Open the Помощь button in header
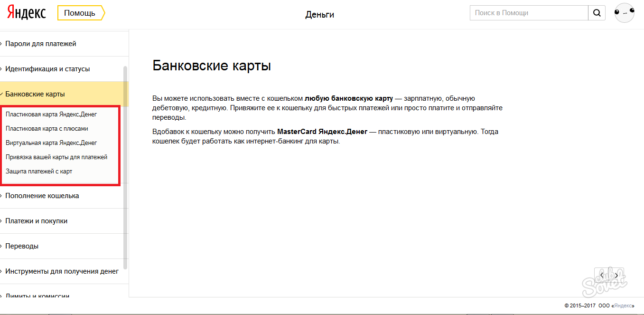 (81, 13)
